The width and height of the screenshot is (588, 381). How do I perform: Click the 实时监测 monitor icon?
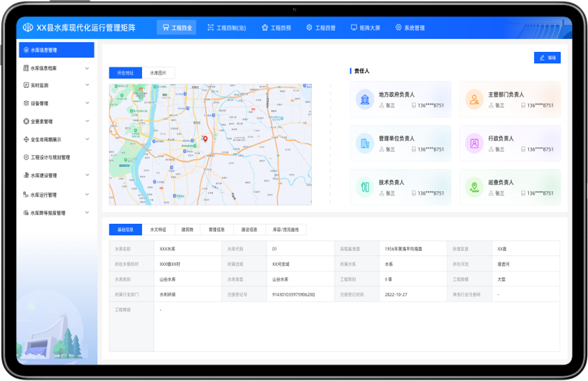click(26, 85)
